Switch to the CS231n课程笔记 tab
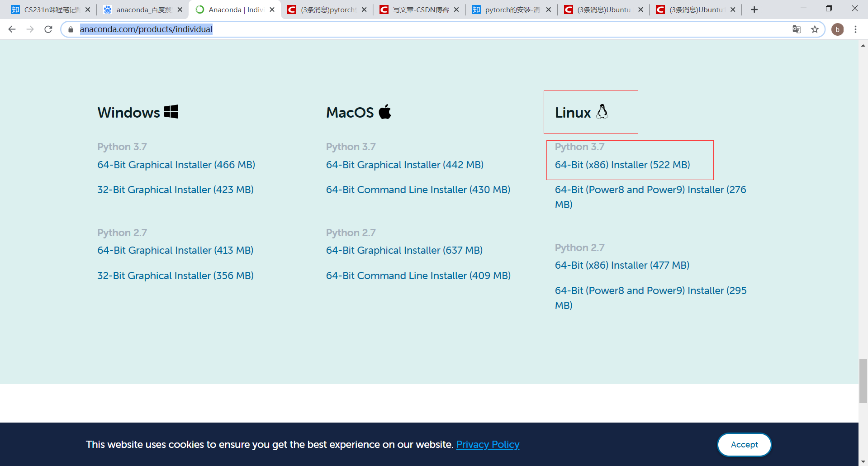868x466 pixels. 50,9
